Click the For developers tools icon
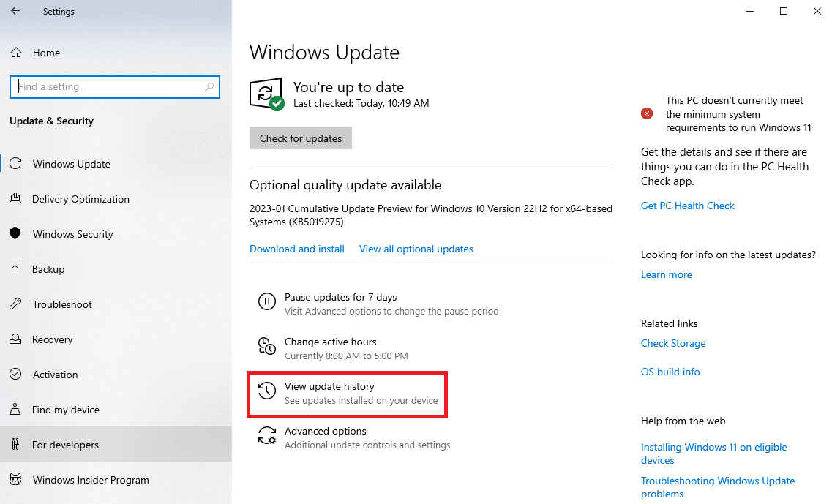 click(x=15, y=444)
